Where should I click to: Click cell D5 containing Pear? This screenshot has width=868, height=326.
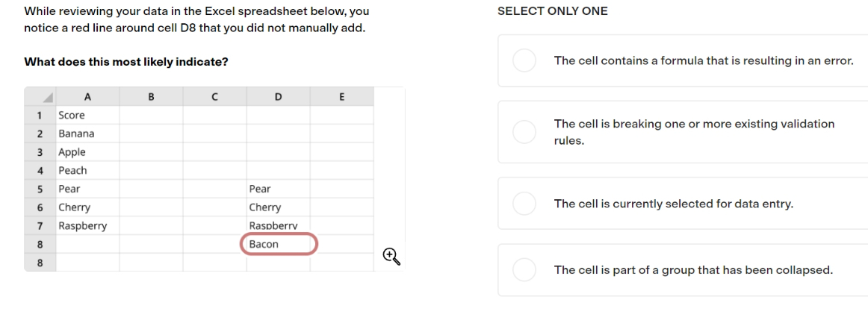pyautogui.click(x=279, y=189)
